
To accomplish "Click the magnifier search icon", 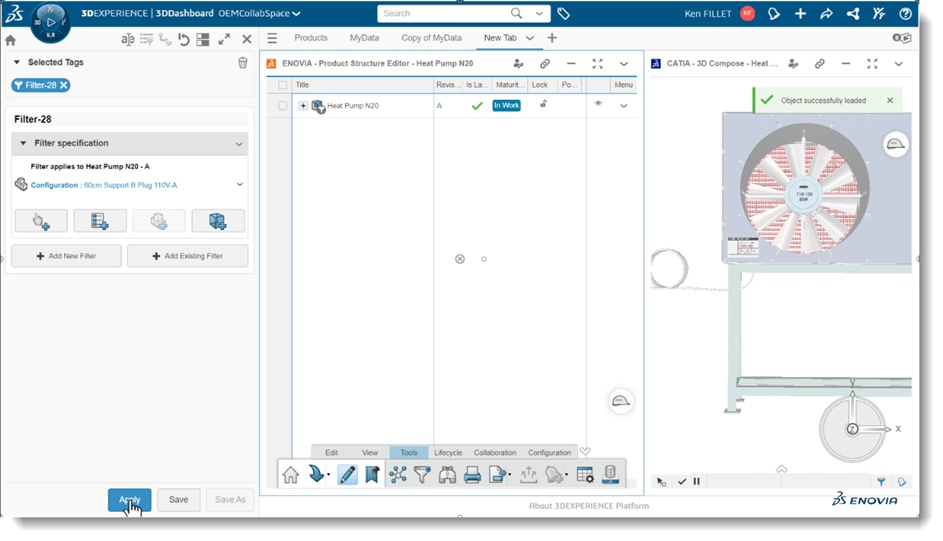I will (x=516, y=13).
